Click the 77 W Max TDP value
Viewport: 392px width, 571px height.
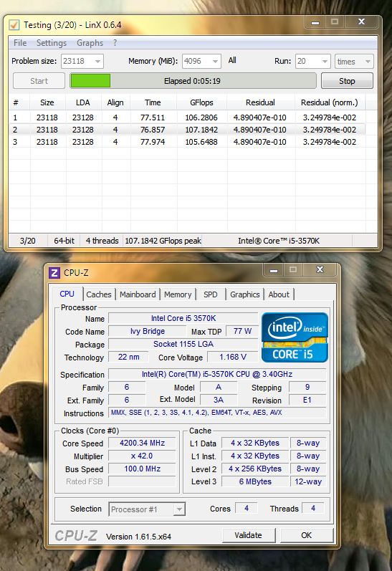tap(242, 332)
